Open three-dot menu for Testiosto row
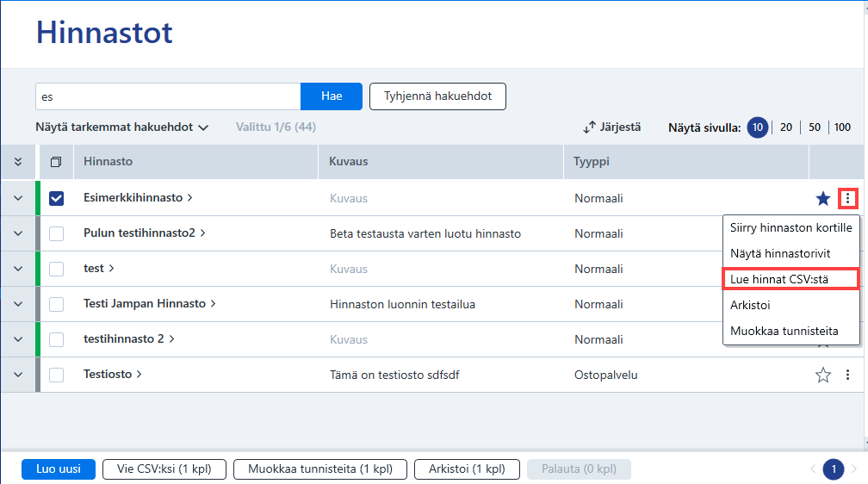This screenshot has width=868, height=484. [x=847, y=375]
